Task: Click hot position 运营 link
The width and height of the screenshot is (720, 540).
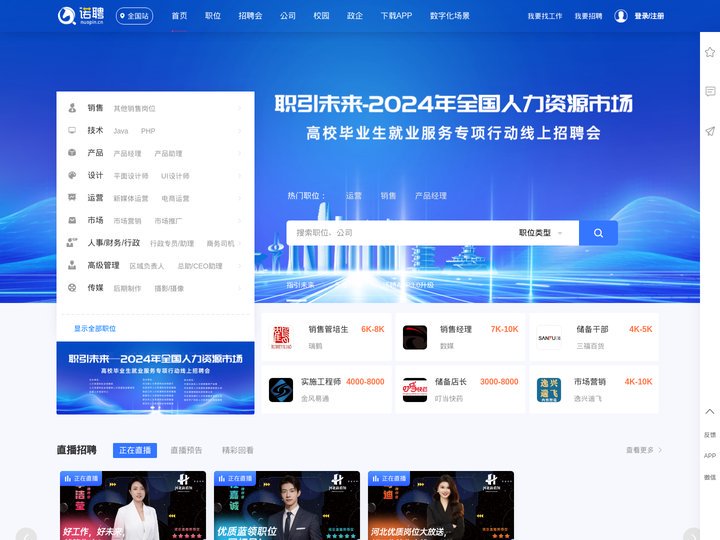Action: (x=354, y=196)
